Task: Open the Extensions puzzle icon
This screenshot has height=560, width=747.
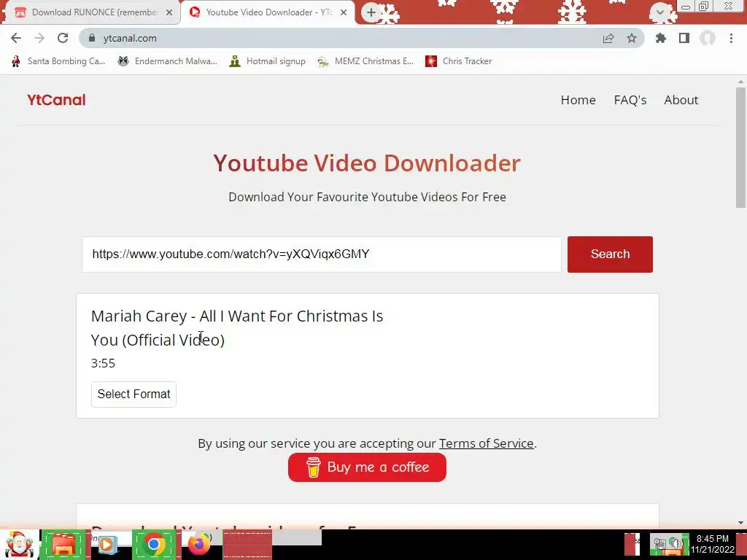Action: coord(660,38)
